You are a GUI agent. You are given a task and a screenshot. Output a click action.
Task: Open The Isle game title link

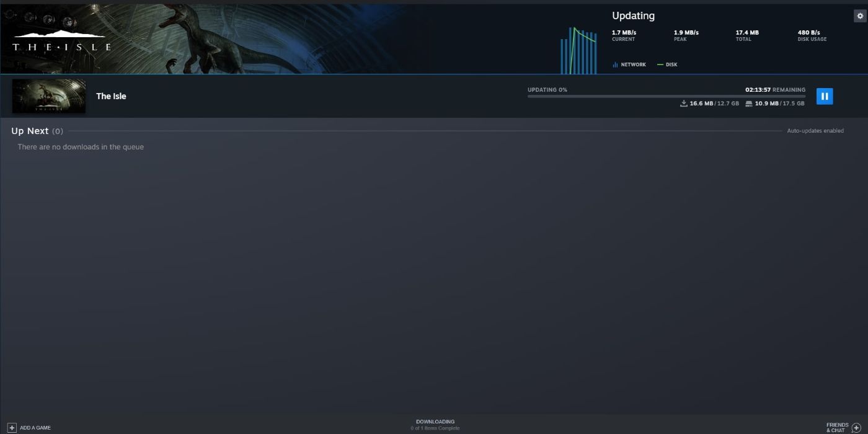pos(111,96)
